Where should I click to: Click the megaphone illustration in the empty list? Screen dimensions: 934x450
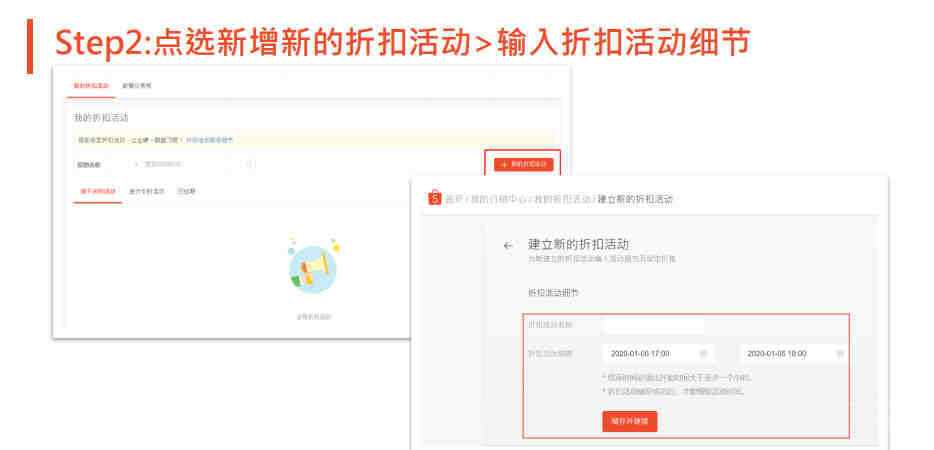point(313,266)
